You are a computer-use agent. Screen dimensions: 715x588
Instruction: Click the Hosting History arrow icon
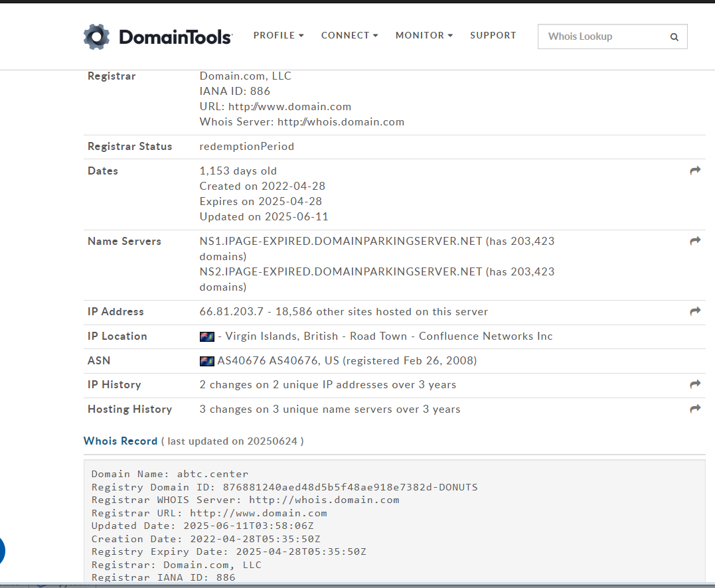(695, 409)
